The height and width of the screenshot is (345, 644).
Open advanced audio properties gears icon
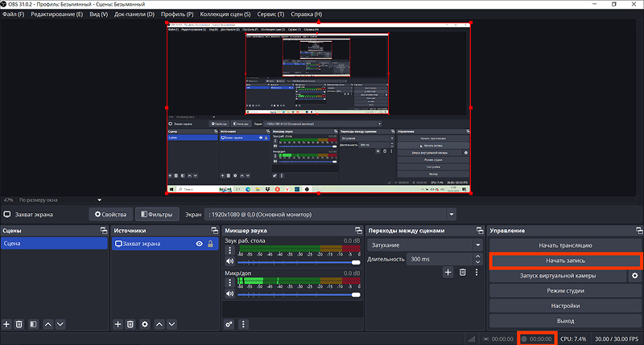coord(229,324)
